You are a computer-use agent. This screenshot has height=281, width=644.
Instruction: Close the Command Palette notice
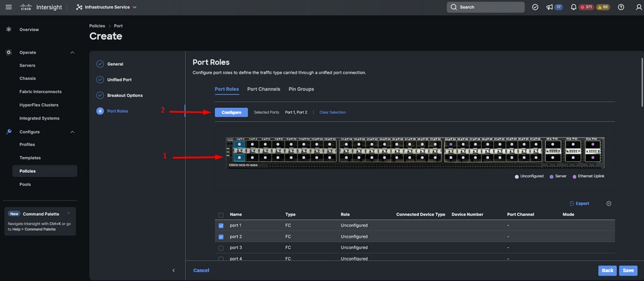click(x=68, y=213)
